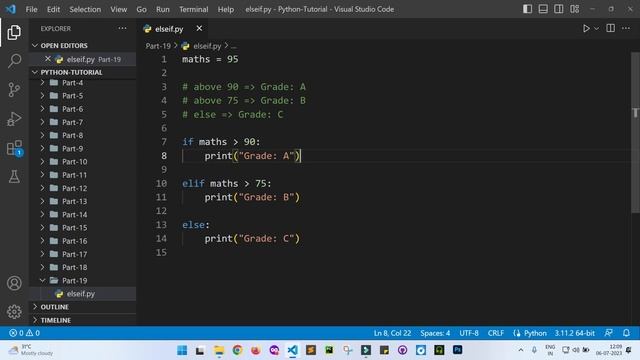Expand the Part-16 folder
The width and height of the screenshot is (640, 360).
tap(42, 241)
